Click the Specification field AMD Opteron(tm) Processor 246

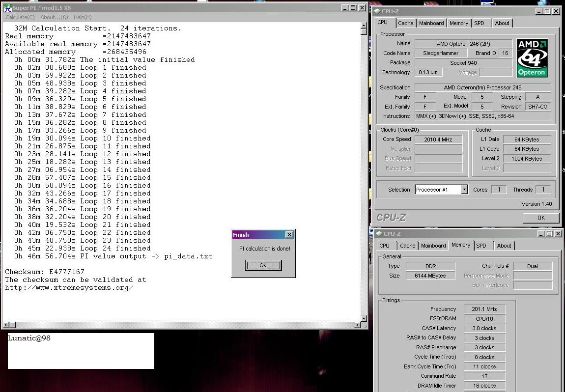(x=482, y=87)
